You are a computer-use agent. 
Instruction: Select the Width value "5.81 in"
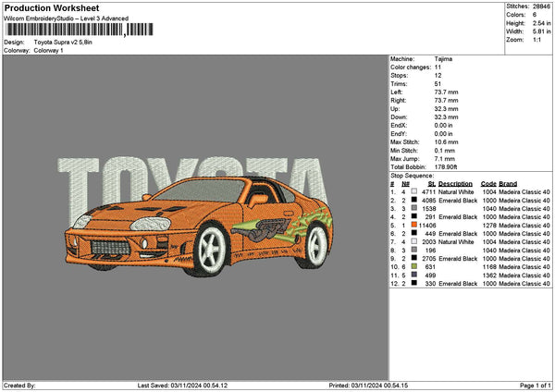541,31
